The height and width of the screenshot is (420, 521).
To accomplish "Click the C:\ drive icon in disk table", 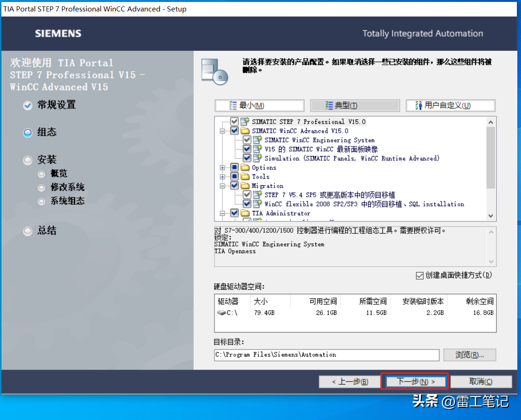I will [221, 313].
